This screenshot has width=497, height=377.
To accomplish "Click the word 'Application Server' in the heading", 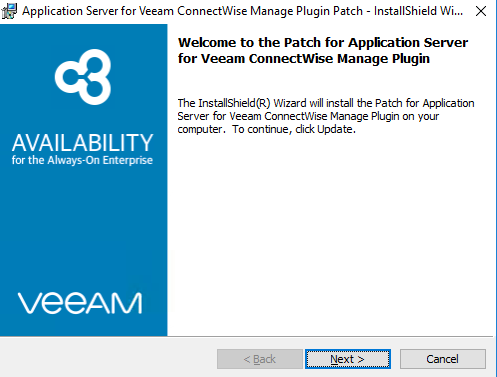I will tap(408, 43).
